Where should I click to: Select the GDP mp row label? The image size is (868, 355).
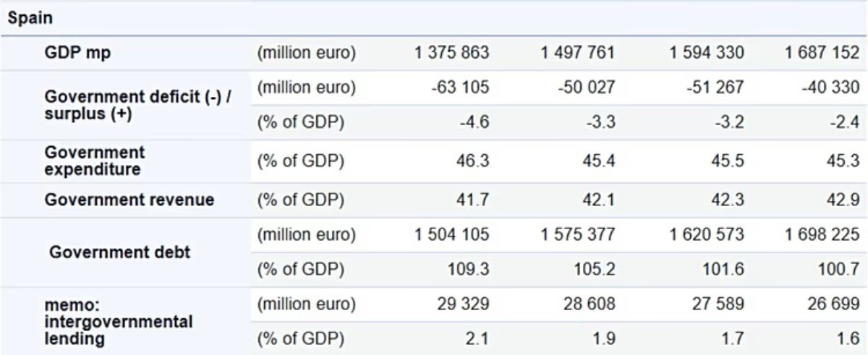pyautogui.click(x=77, y=53)
